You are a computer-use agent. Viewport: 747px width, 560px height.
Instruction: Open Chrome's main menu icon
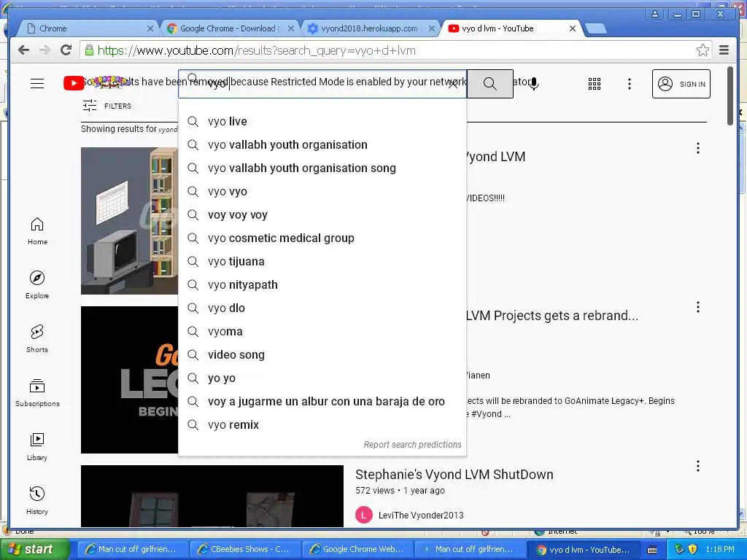point(724,50)
